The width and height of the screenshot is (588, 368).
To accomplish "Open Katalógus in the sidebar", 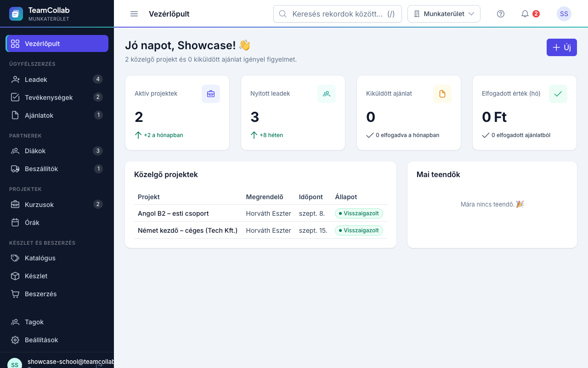I will coord(57,258).
